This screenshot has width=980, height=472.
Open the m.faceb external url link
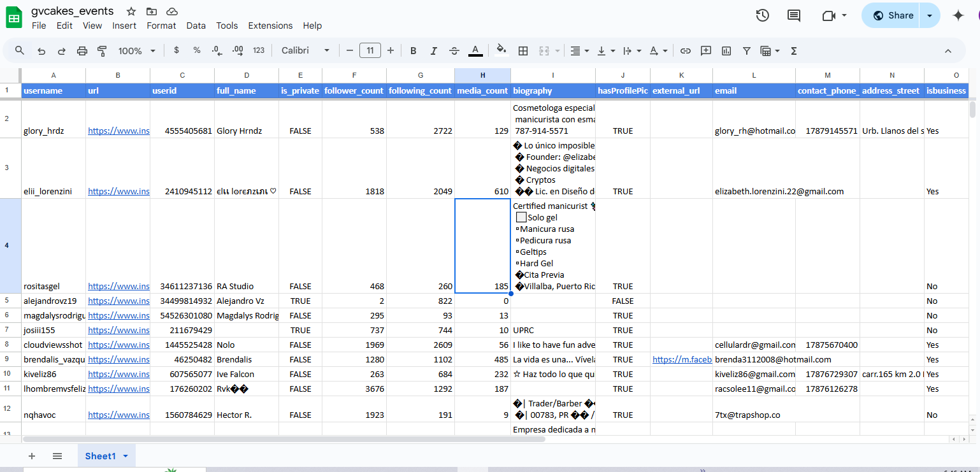(x=682, y=359)
